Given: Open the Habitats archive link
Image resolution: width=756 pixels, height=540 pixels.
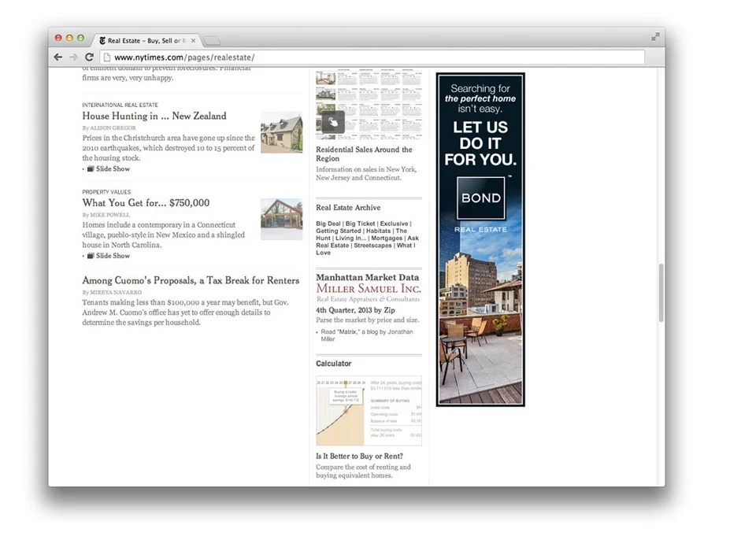Looking at the screenshot, I should click(378, 231).
